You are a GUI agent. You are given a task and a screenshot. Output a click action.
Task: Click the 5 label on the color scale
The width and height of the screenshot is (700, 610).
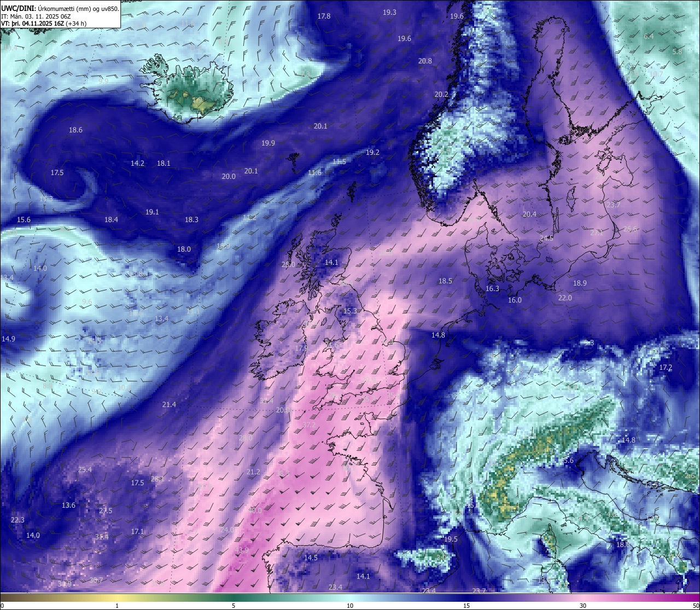234,606
